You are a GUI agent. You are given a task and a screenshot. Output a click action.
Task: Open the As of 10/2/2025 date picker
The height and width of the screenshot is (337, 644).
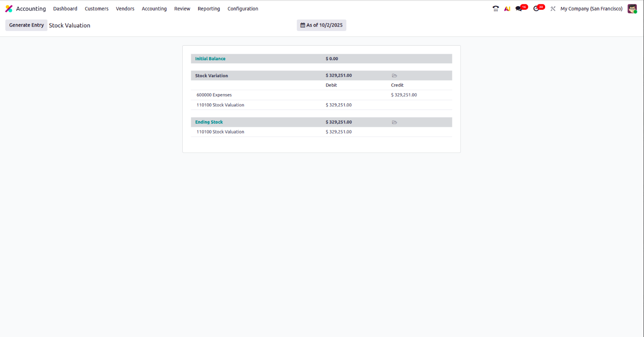[322, 25]
